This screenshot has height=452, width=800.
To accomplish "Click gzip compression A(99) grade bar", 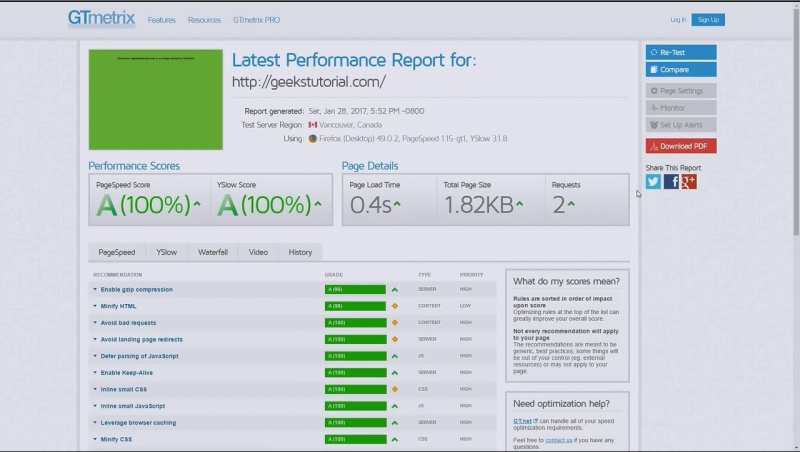I will coord(355,289).
